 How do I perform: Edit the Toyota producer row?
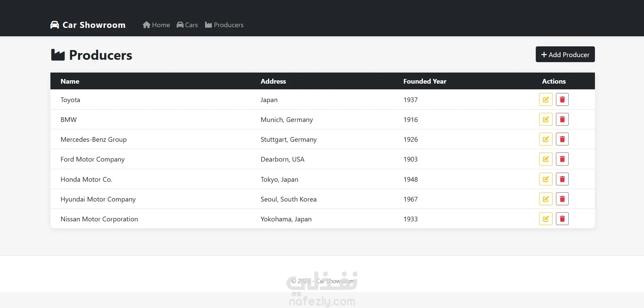click(546, 99)
